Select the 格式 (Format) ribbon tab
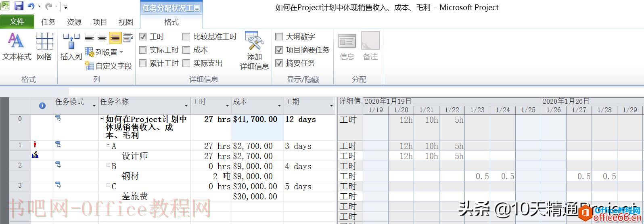Screen dimensions: 644x224 tap(171, 22)
